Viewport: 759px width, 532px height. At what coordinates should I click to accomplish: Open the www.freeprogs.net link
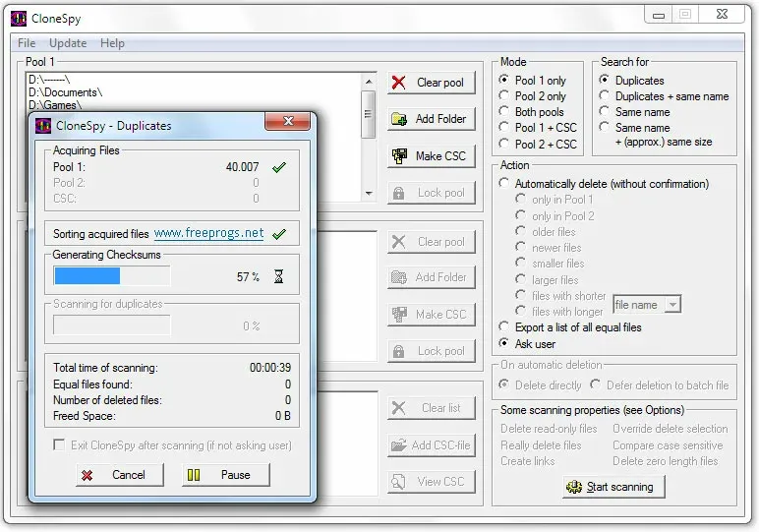(x=208, y=233)
